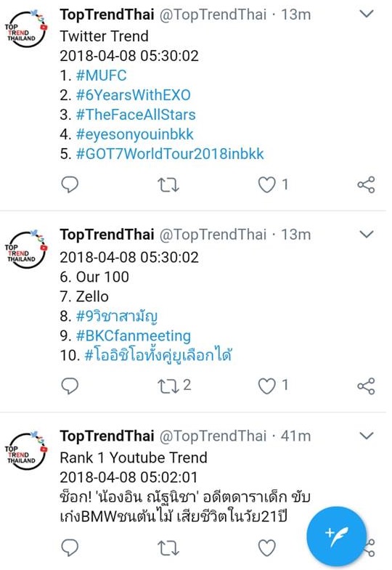This screenshot has width=392, height=570.
Task: Expand options chevron on the second tweet
Action: (x=366, y=235)
